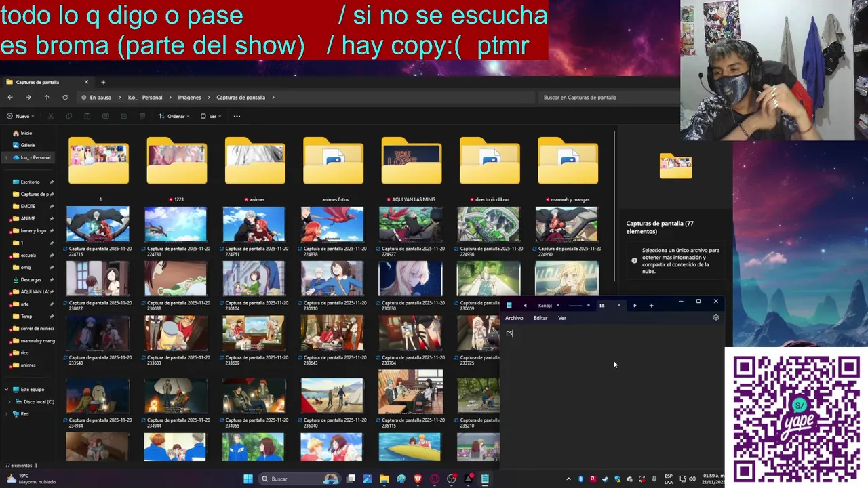The height and width of the screenshot is (488, 868).
Task: Select screenshot 2025-11-20 230022 thumbnail
Action: [98, 279]
